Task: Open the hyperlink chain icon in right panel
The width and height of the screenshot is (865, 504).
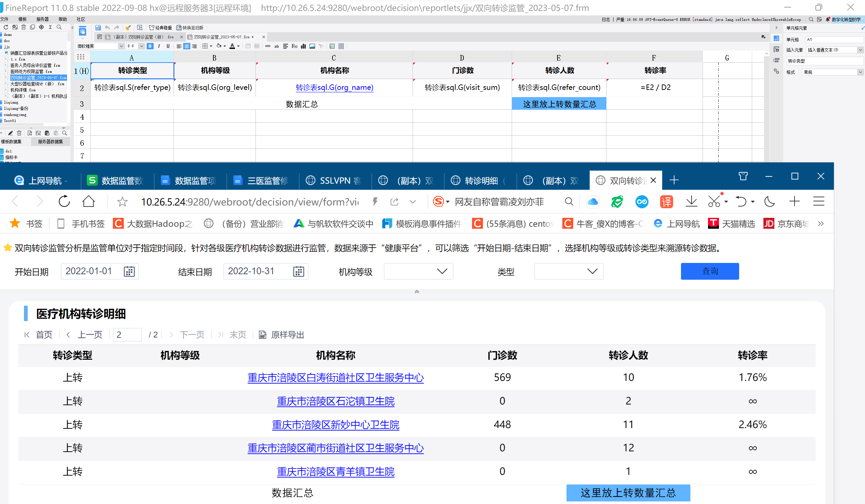Action: point(776,71)
